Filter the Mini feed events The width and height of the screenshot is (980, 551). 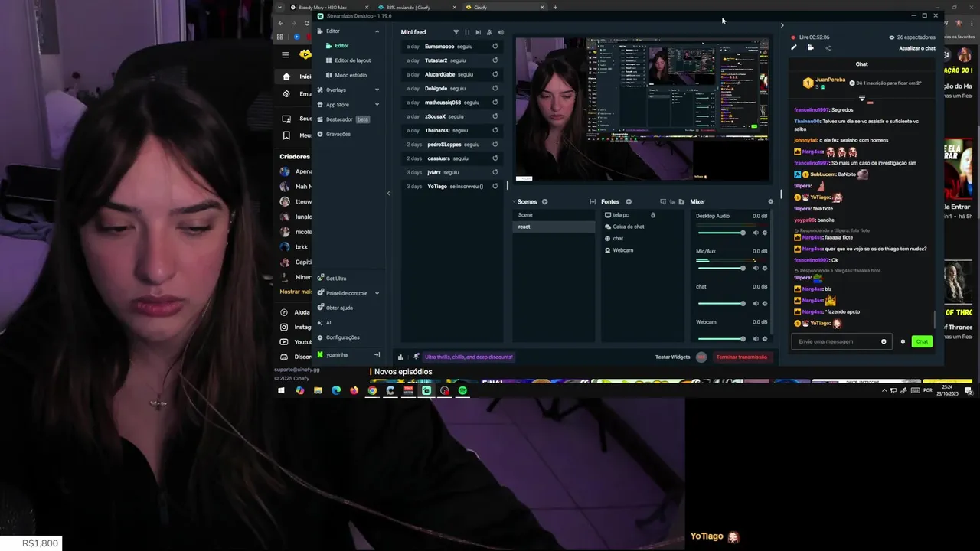coord(456,32)
